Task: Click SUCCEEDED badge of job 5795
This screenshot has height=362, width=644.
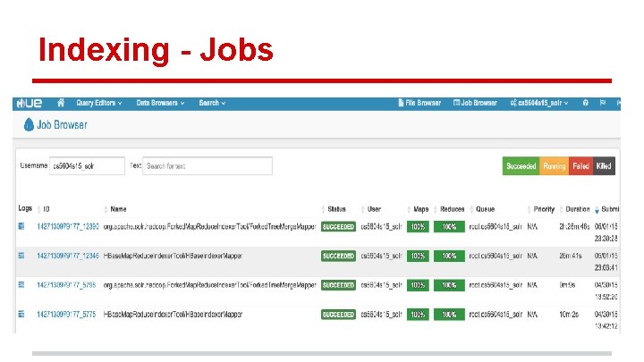Action: pyautogui.click(x=338, y=285)
